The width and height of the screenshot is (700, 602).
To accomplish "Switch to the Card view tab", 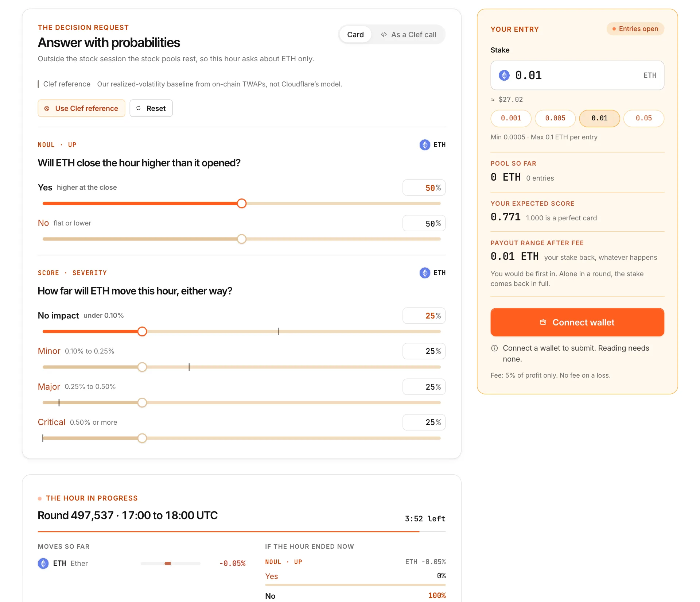I will (355, 35).
